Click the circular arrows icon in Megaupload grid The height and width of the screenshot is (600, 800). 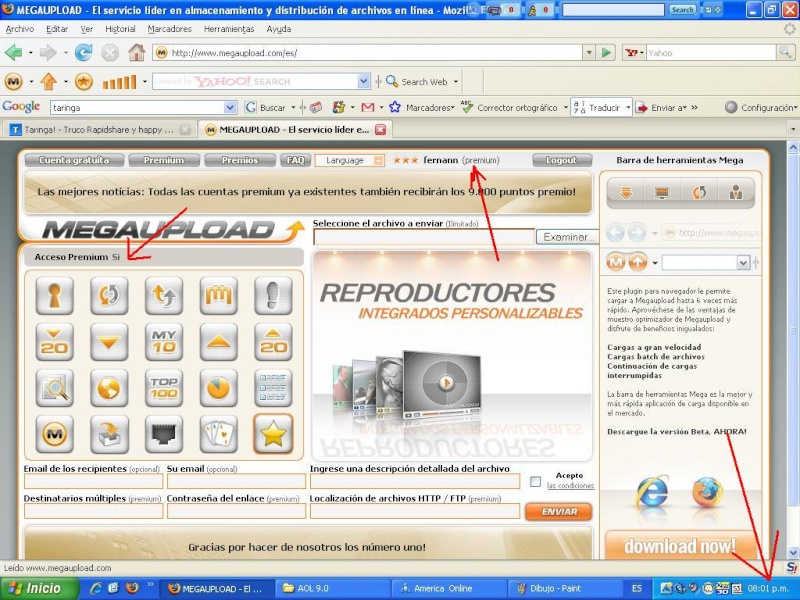point(109,295)
